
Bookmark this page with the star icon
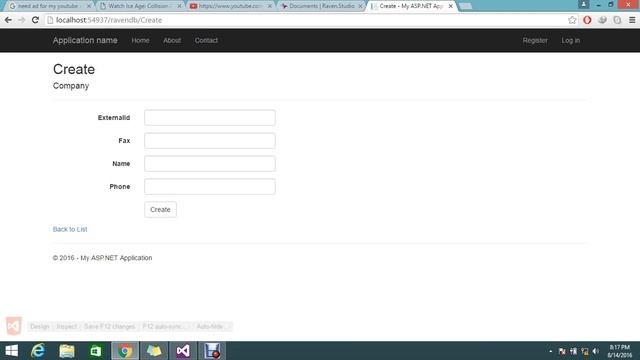click(572, 20)
